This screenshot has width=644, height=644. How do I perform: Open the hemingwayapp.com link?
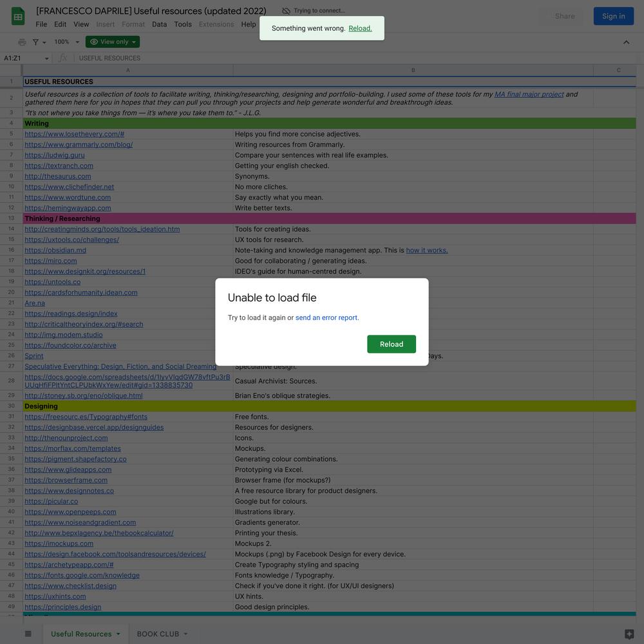click(68, 208)
